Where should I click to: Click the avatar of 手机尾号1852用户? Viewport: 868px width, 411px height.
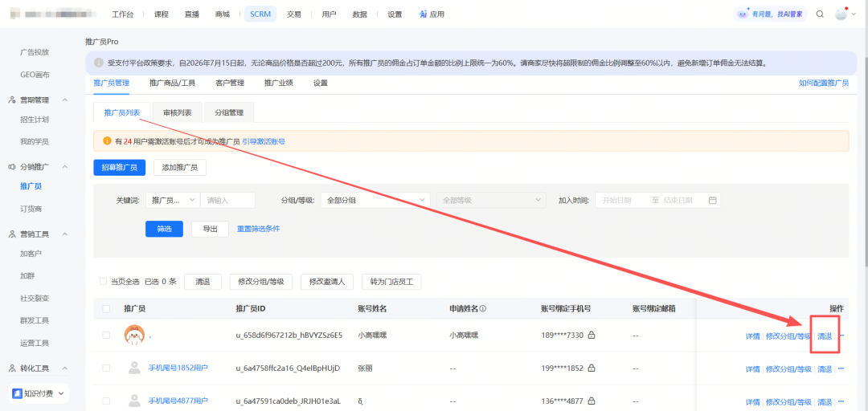tap(134, 368)
